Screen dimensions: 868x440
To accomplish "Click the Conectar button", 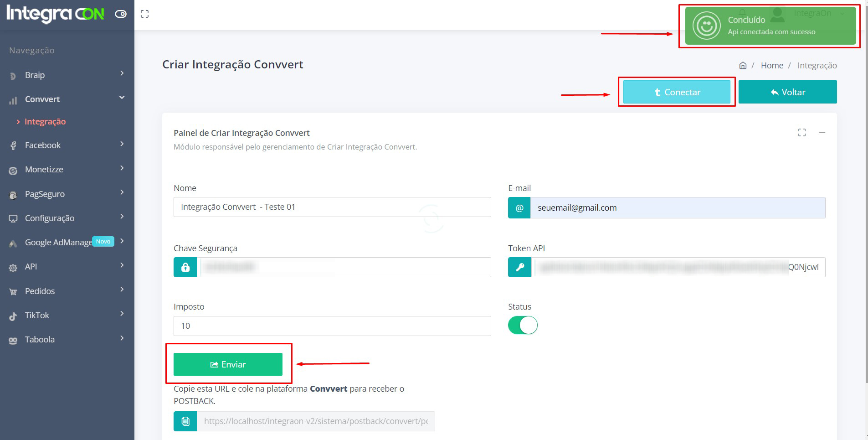I will 677,92.
